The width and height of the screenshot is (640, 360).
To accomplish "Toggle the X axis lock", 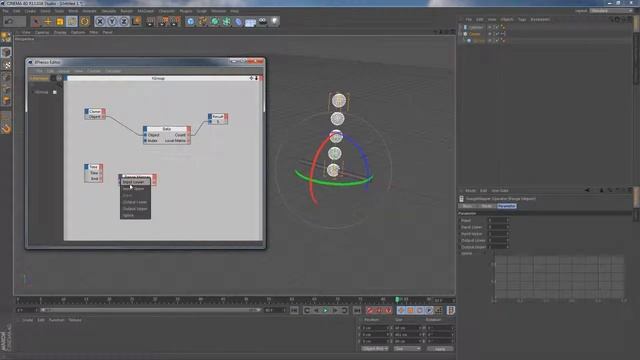I will click(100, 21).
